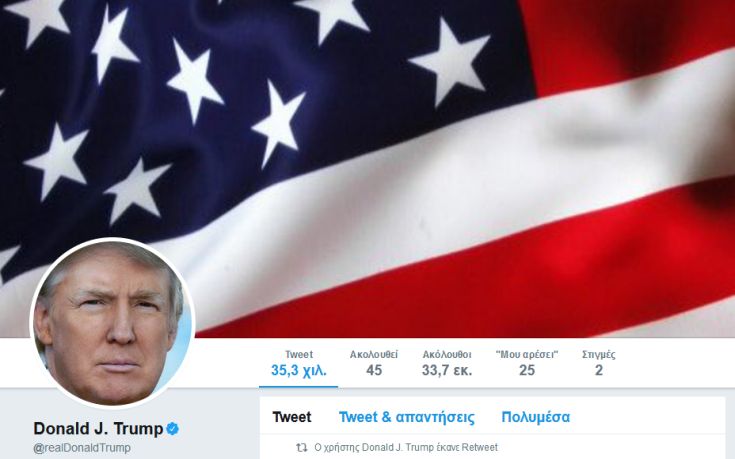Click the 45 following count
The height and width of the screenshot is (459, 735).
pyautogui.click(x=374, y=370)
